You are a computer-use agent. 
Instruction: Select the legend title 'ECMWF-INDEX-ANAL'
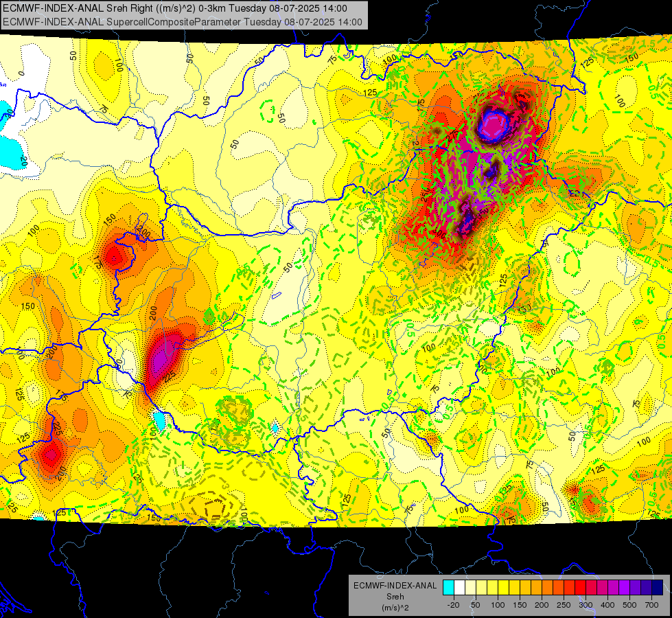(x=395, y=586)
